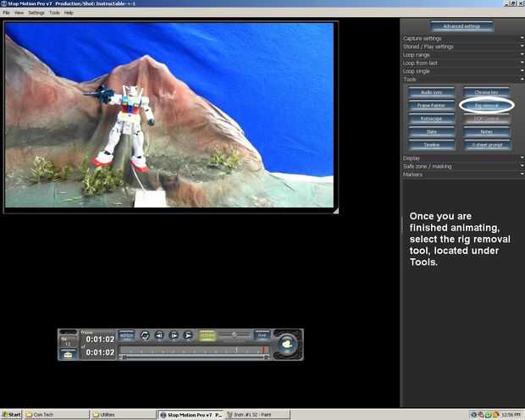
Task: Step back one frame
Action: tap(159, 335)
